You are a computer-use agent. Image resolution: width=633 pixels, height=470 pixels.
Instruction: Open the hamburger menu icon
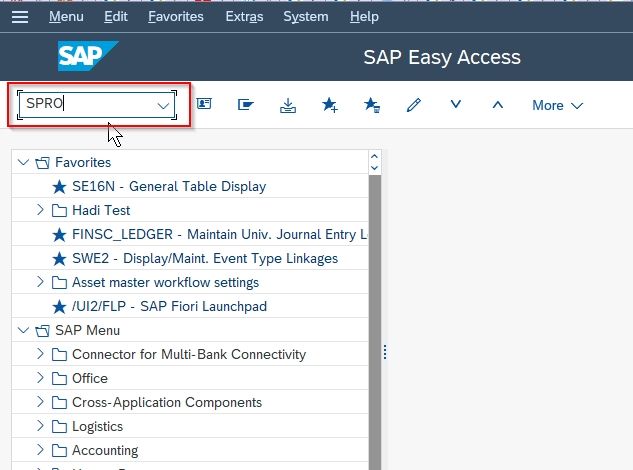coord(20,17)
